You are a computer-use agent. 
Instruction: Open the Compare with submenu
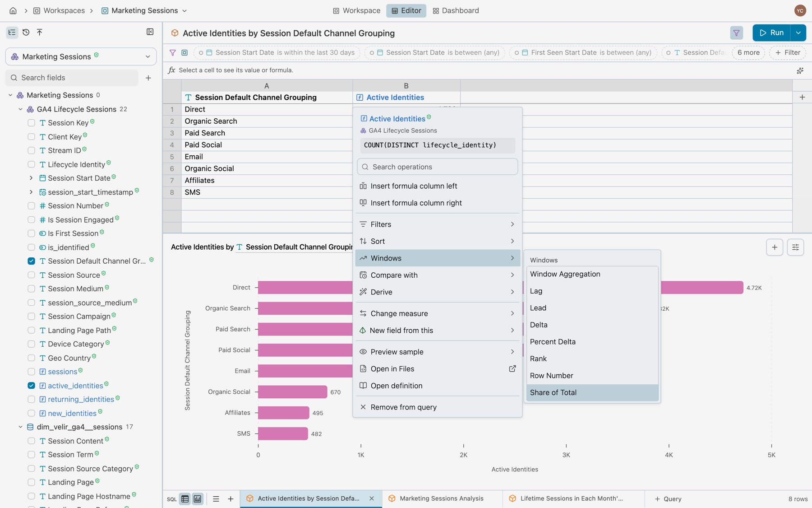[x=438, y=275]
